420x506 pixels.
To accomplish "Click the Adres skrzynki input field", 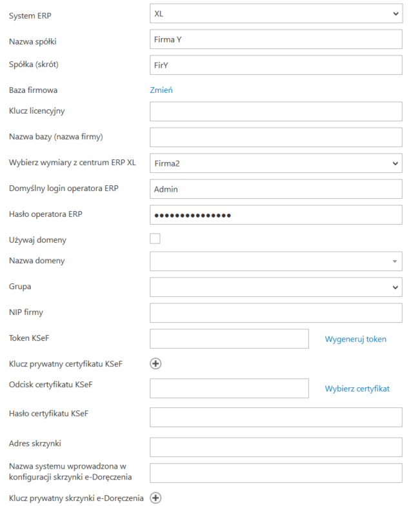I will [x=275, y=447].
